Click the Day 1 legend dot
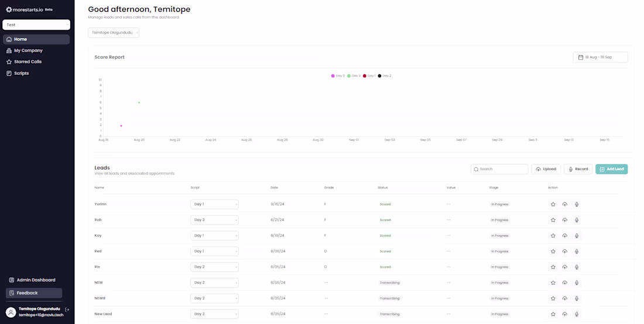 point(365,76)
